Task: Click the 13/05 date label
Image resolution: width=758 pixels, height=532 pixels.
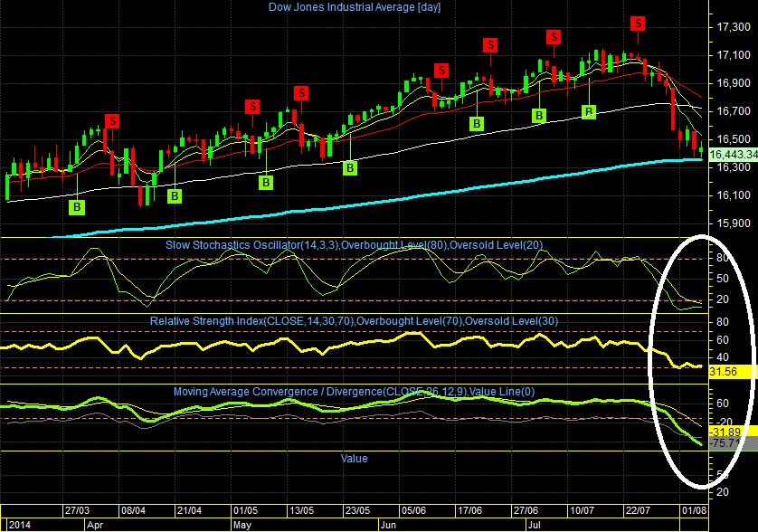Action: tap(301, 510)
